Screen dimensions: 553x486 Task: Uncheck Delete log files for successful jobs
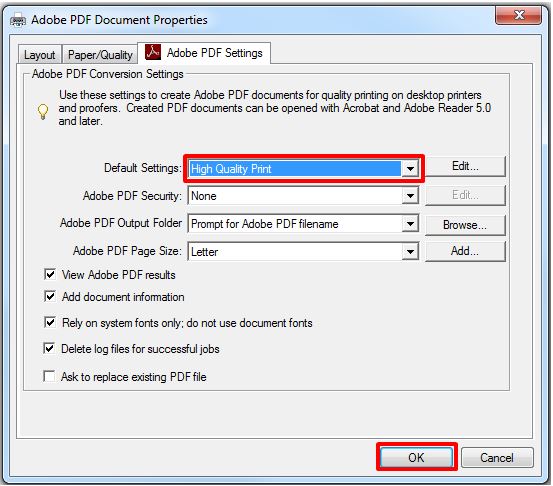coord(49,348)
